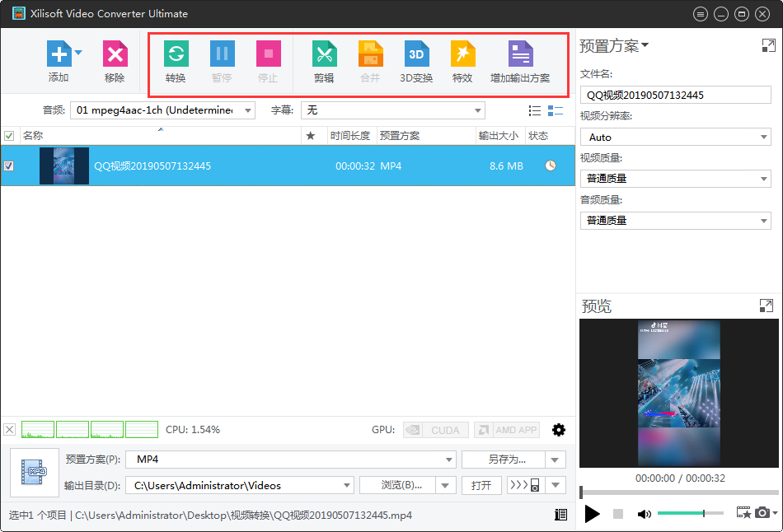Switch to detailed thumbnail list view icon
Viewport: 783px width, 532px height.
(556, 110)
